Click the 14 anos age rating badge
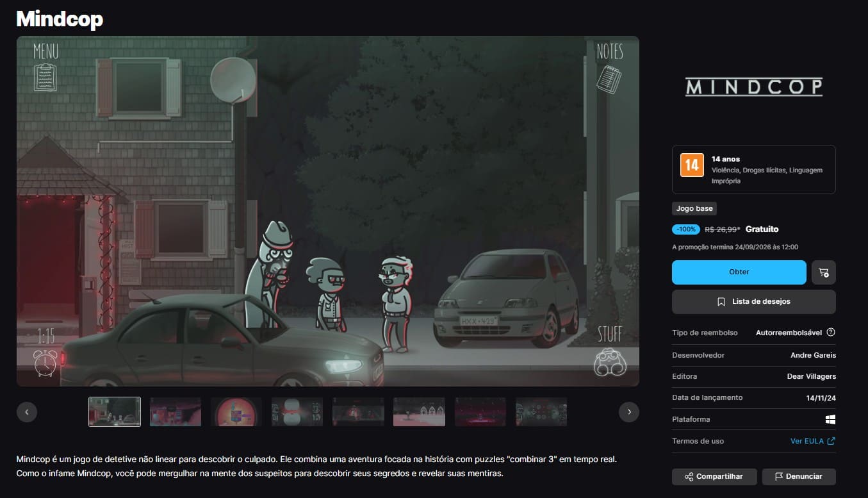 pos(691,165)
